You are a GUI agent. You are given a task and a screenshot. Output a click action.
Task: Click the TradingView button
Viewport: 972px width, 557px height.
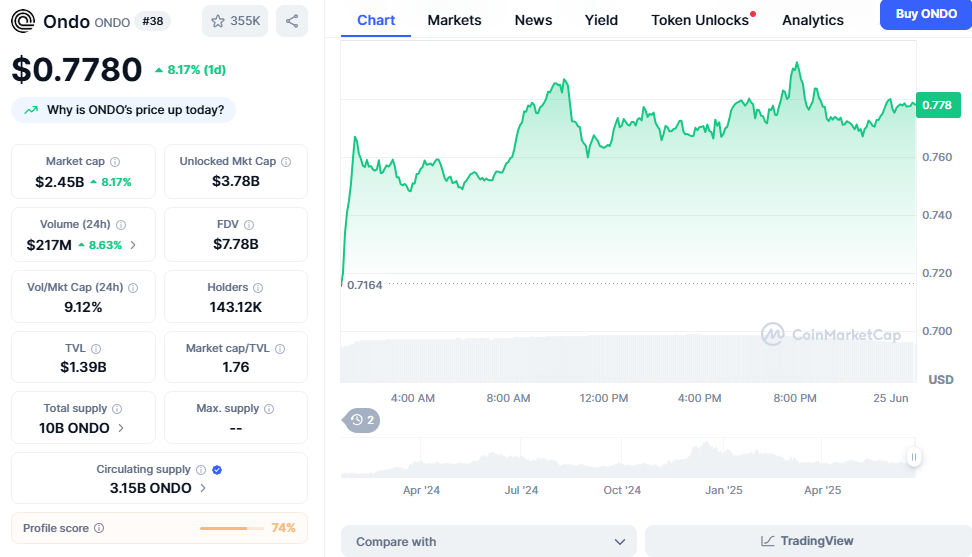pyautogui.click(x=808, y=541)
